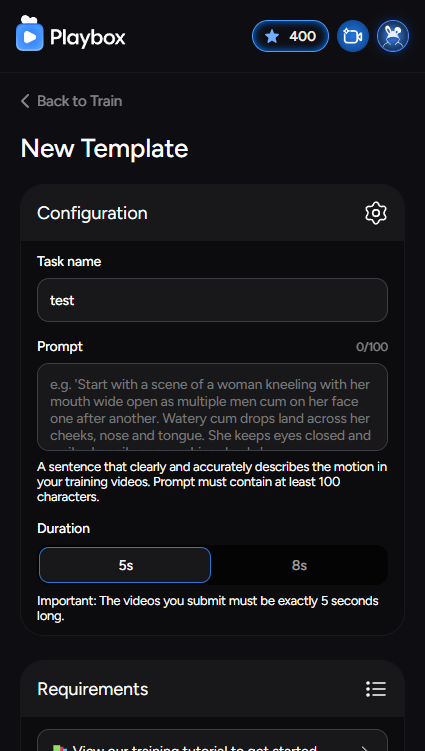Select the 8s duration option
This screenshot has height=751, width=425.
(x=299, y=565)
